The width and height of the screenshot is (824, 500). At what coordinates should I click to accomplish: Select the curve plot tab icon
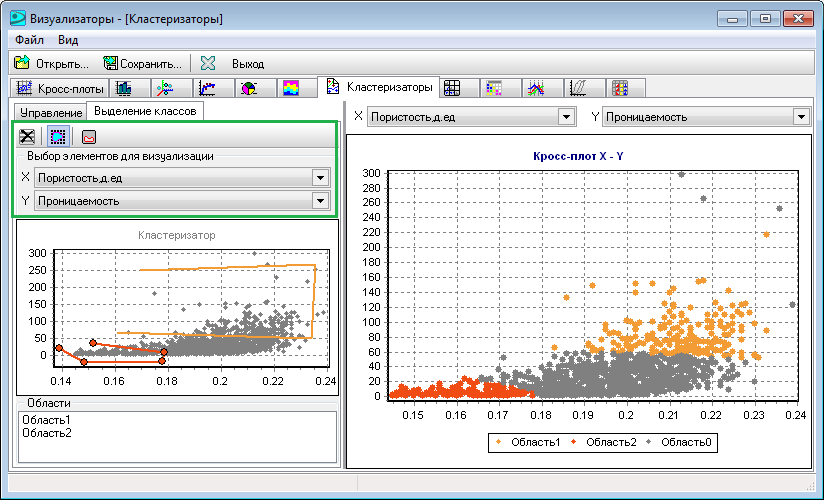coord(208,88)
